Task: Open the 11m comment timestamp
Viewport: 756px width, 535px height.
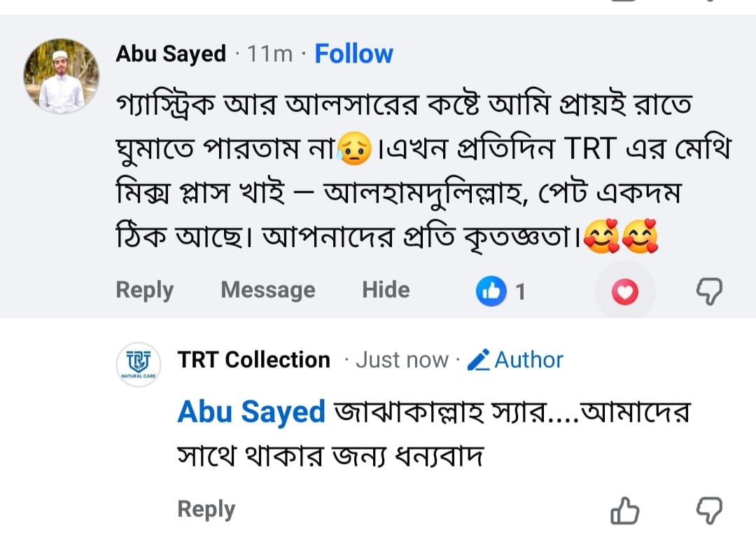Action: pos(269,54)
